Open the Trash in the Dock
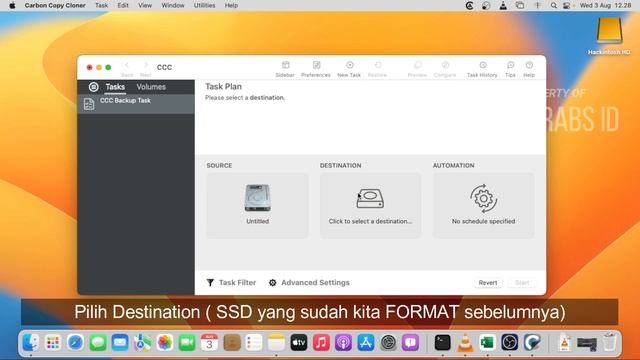Image resolution: width=640 pixels, height=360 pixels. 609,342
